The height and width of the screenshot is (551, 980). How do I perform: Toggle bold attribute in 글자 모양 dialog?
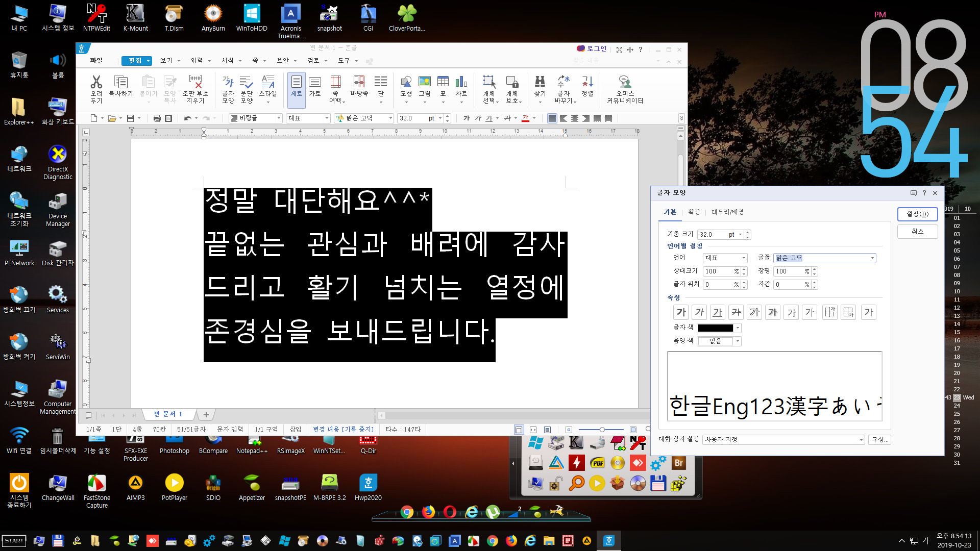[681, 312]
